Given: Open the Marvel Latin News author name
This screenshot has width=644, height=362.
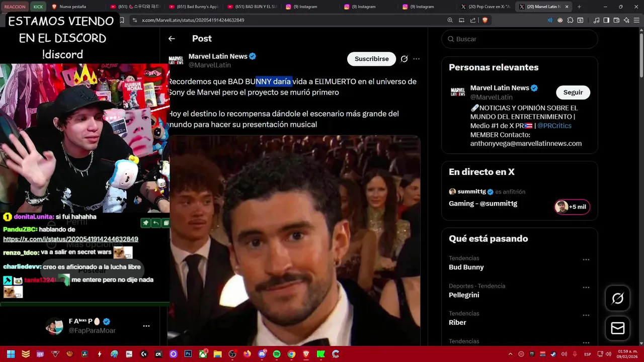Looking at the screenshot, I should coord(218,56).
